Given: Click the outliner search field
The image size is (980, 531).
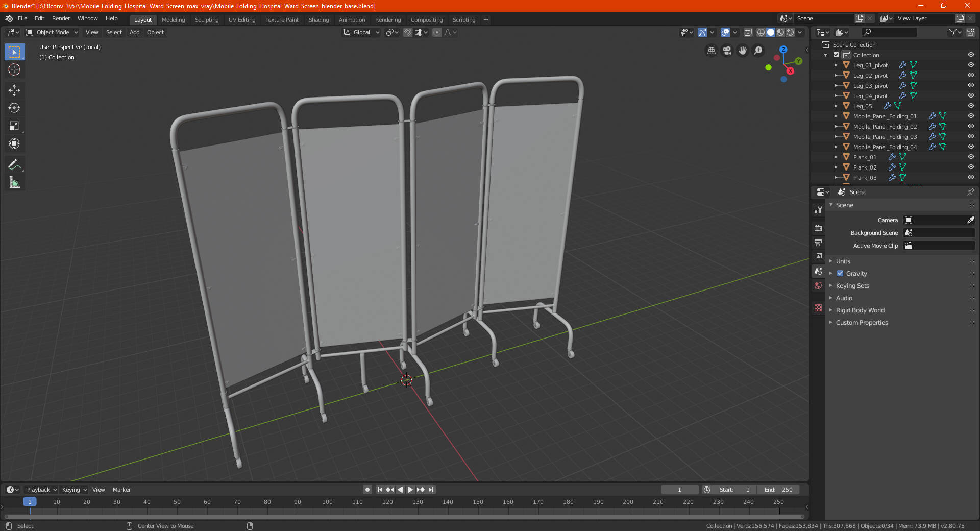Looking at the screenshot, I should point(889,32).
